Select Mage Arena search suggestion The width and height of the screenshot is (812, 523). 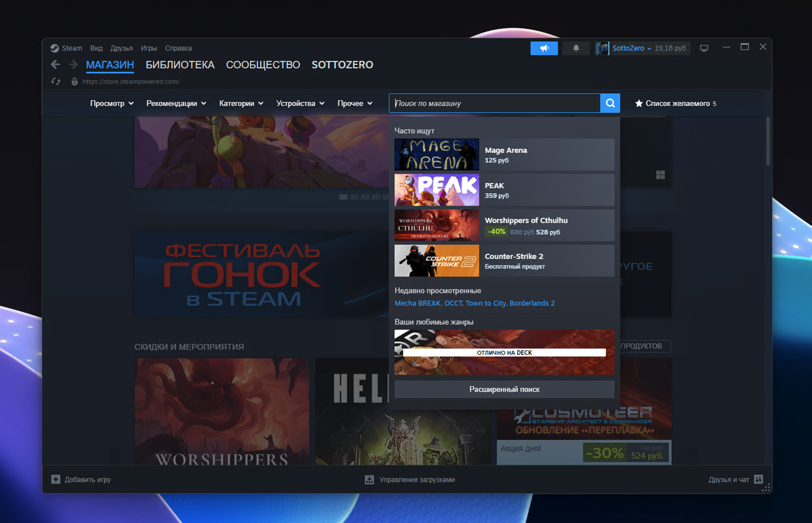coord(505,155)
